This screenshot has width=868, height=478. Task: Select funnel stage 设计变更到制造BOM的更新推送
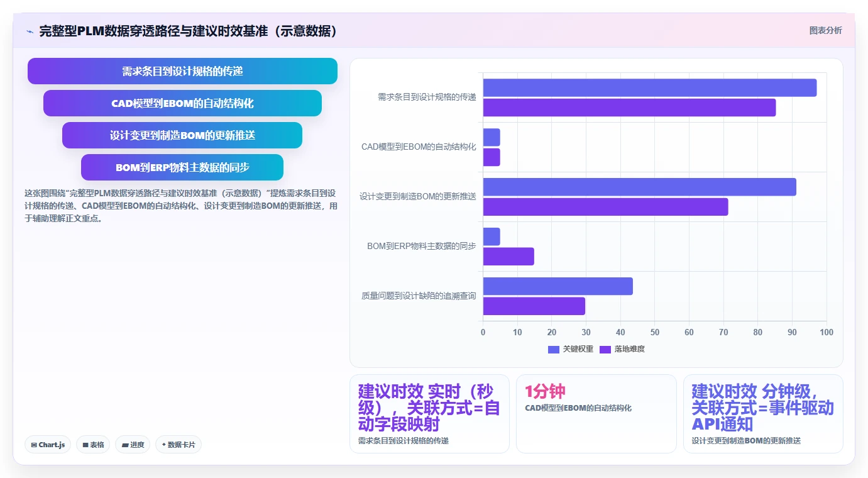[182, 135]
